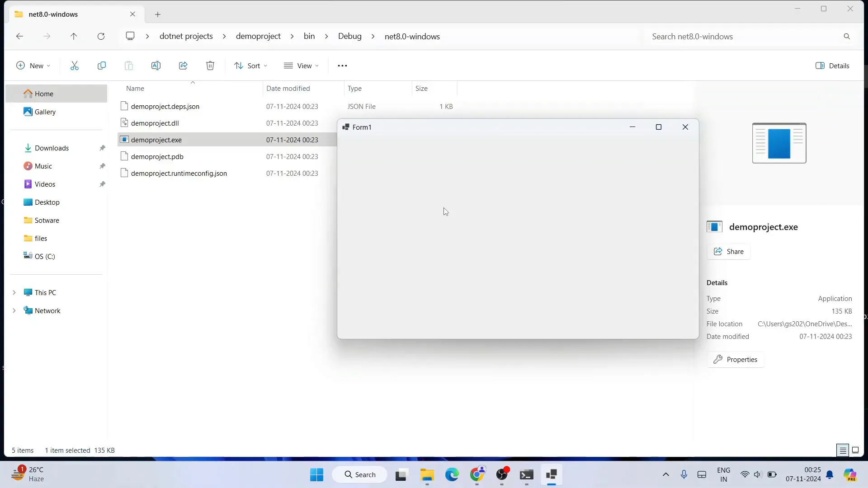Image resolution: width=868 pixels, height=488 pixels.
Task: Open Google Chrome from taskbar
Action: coord(477,475)
